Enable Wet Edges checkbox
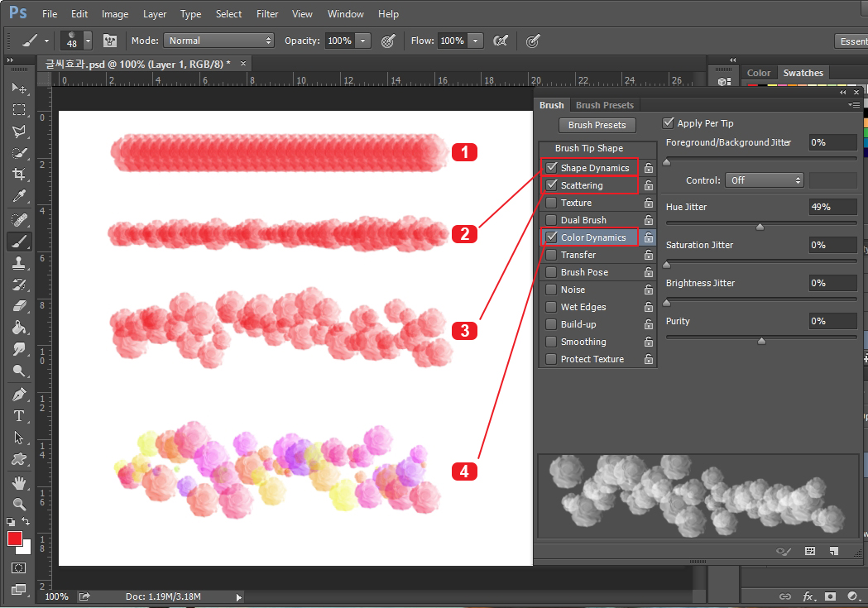Viewport: 868px width, 608px height. pos(551,307)
